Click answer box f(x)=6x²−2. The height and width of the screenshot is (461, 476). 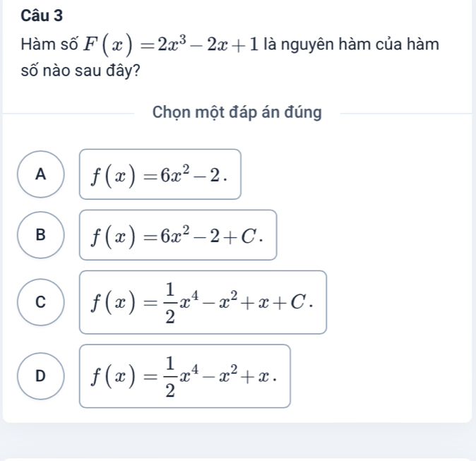point(160,174)
